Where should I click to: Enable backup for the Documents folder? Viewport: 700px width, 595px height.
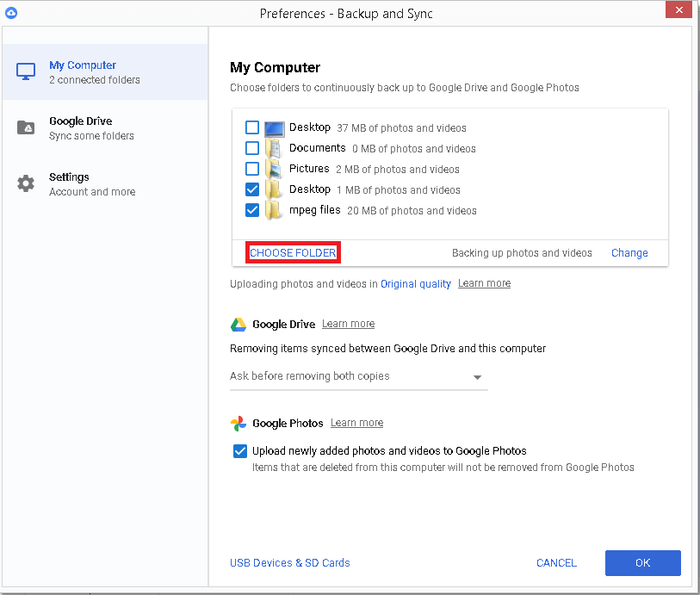[252, 148]
